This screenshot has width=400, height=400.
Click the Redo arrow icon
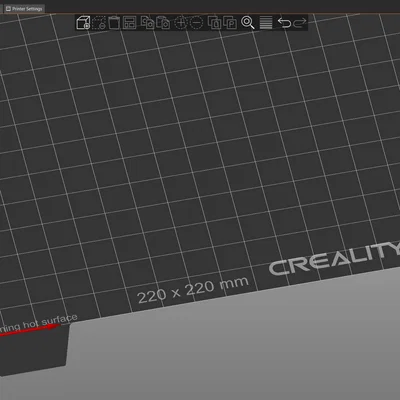point(300,23)
